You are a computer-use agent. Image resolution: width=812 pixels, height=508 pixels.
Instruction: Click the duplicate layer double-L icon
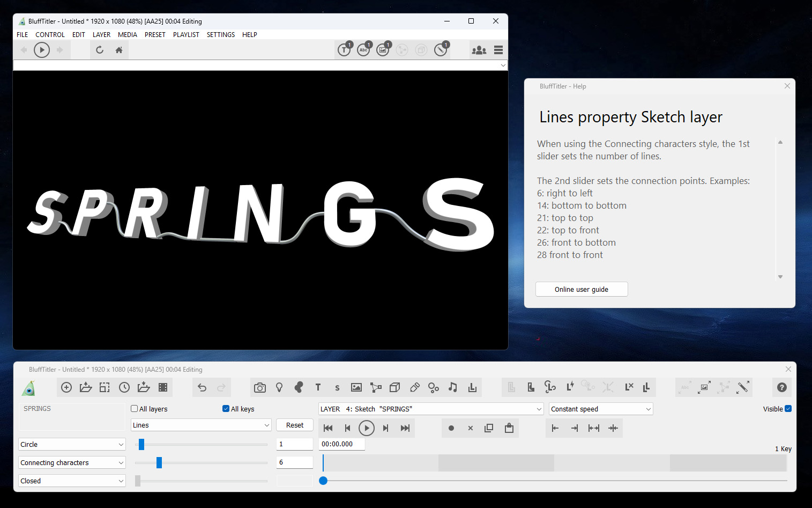click(x=646, y=387)
